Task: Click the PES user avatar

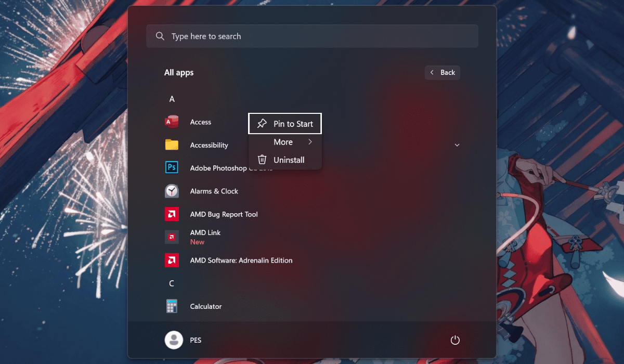Action: tap(174, 340)
